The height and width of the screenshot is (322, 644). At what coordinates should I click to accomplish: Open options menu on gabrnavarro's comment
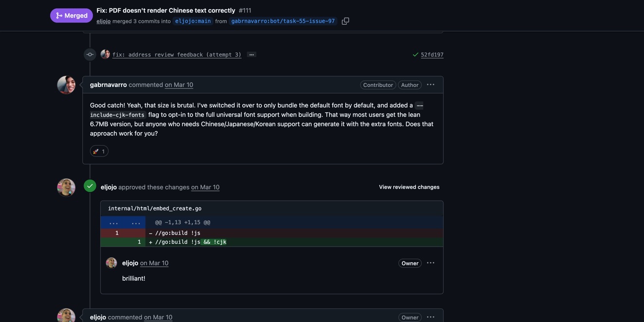tap(430, 85)
